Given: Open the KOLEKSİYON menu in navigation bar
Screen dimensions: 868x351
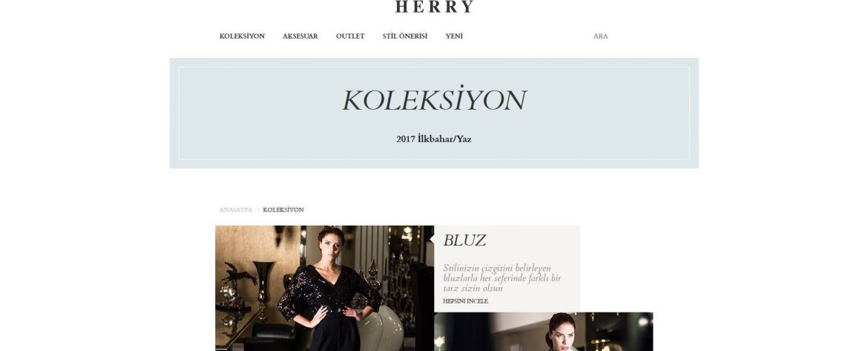Looking at the screenshot, I should (x=242, y=36).
